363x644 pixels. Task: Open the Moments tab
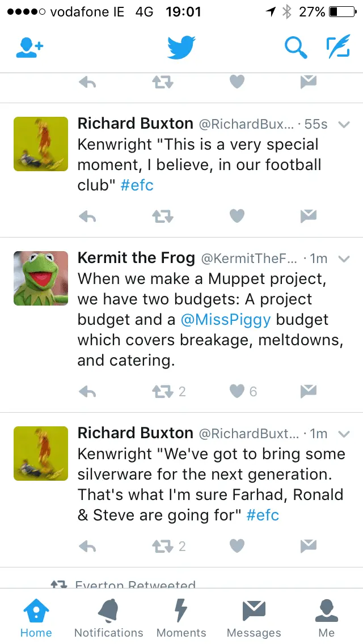(x=181, y=617)
